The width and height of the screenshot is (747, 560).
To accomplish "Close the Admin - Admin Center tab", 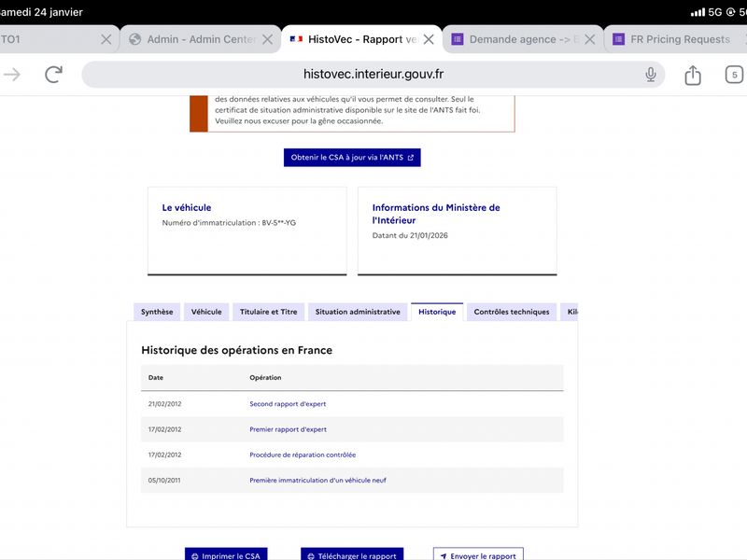I will click(267, 39).
